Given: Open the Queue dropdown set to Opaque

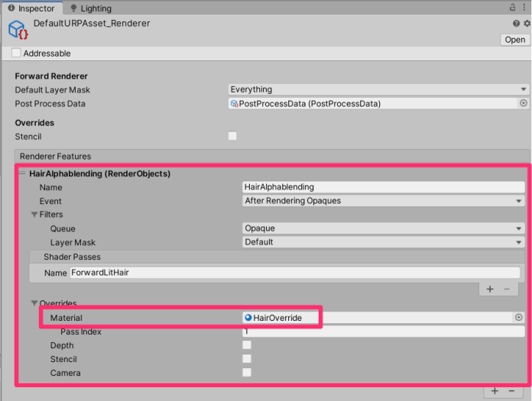Looking at the screenshot, I should (x=383, y=228).
